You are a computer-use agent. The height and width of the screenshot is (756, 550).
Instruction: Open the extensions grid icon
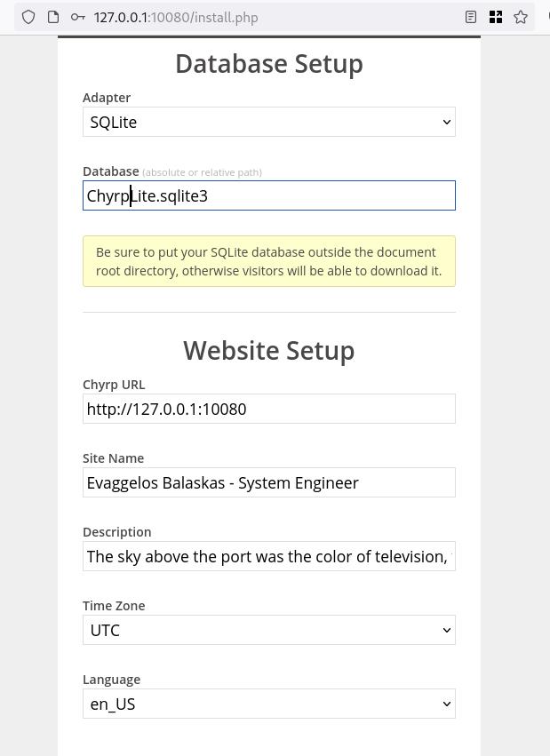(x=496, y=16)
